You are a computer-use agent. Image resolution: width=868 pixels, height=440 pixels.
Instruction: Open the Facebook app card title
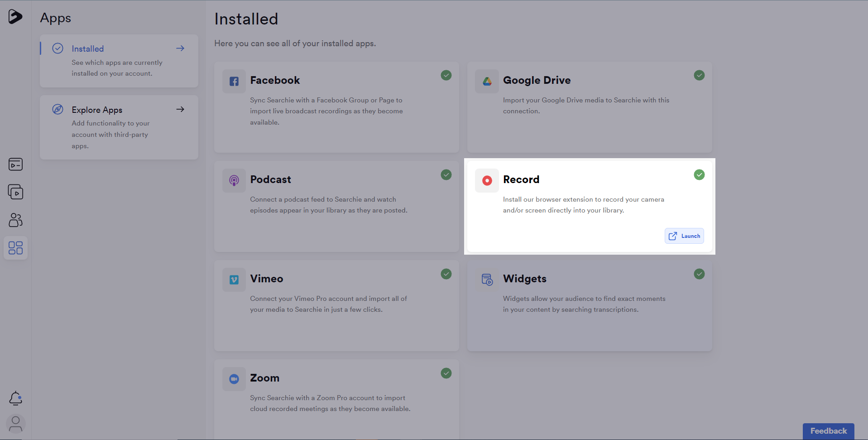(x=275, y=80)
